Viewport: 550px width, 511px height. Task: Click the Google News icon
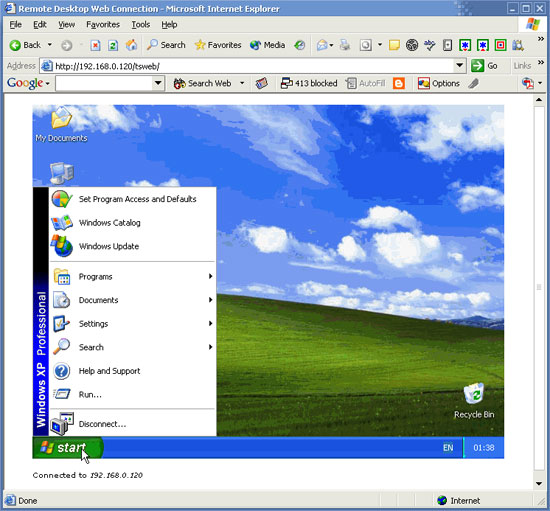pyautogui.click(x=261, y=83)
